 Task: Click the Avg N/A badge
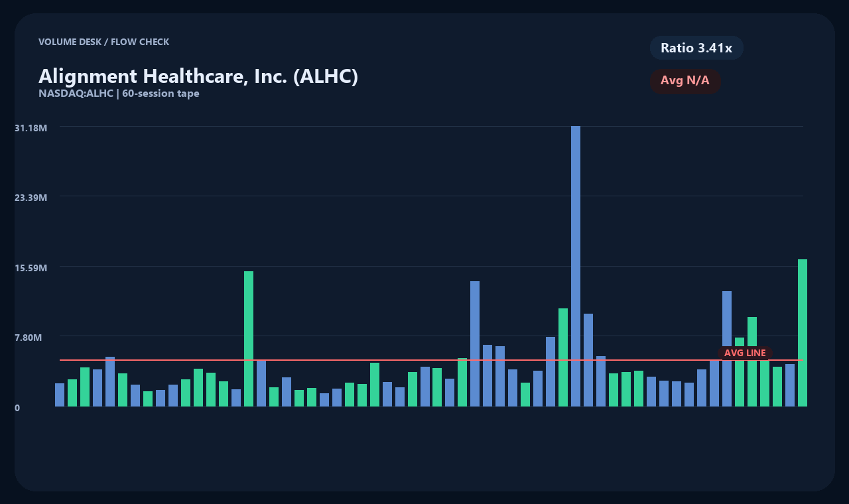685,81
